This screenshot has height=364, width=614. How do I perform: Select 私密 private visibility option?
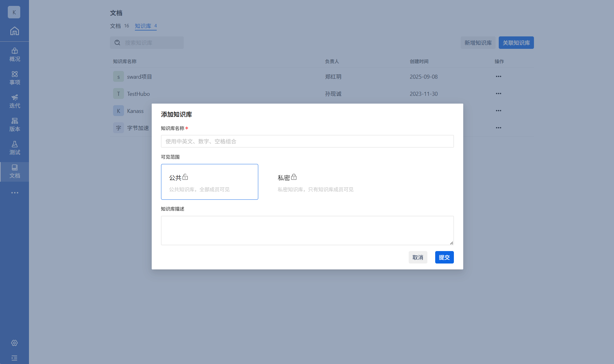click(x=318, y=182)
